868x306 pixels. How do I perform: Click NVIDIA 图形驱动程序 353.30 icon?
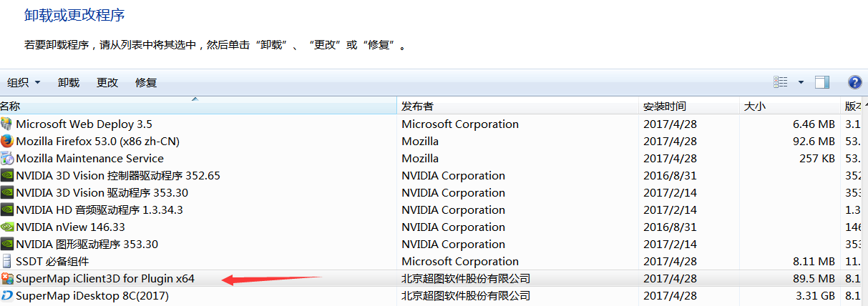pyautogui.click(x=7, y=244)
